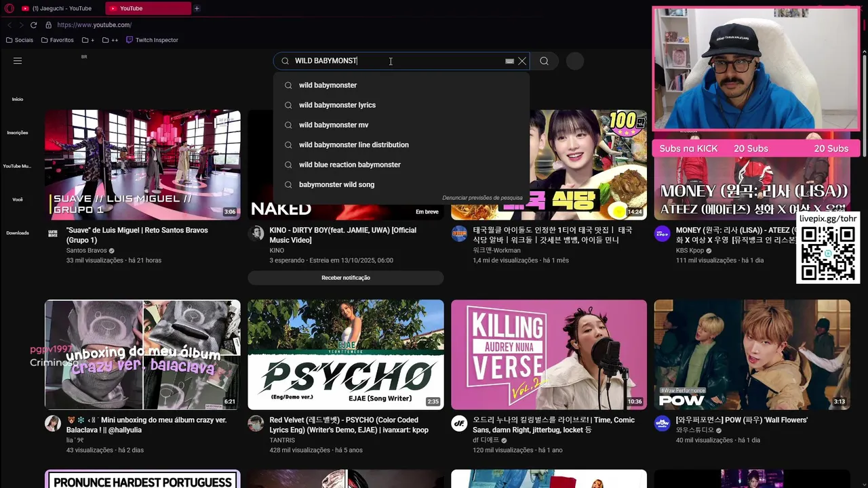This screenshot has height=488, width=868.
Task: Reload the page with refresh icon
Action: [33, 25]
